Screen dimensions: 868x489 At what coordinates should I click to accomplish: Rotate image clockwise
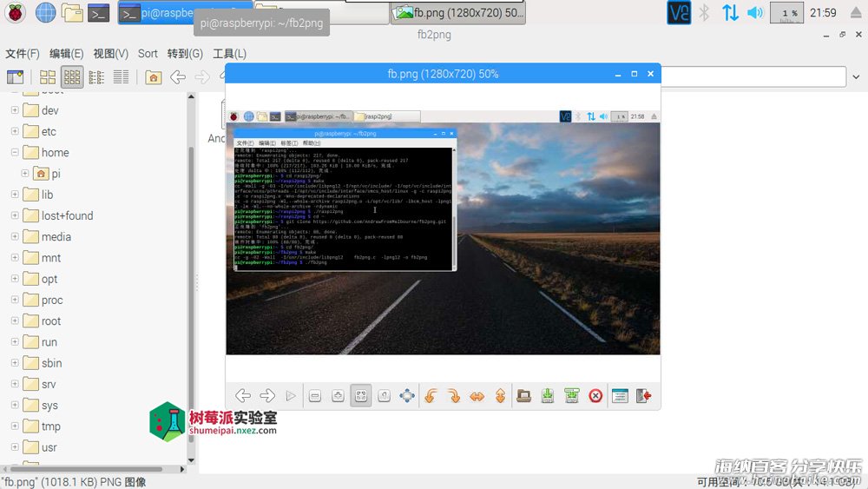(454, 395)
